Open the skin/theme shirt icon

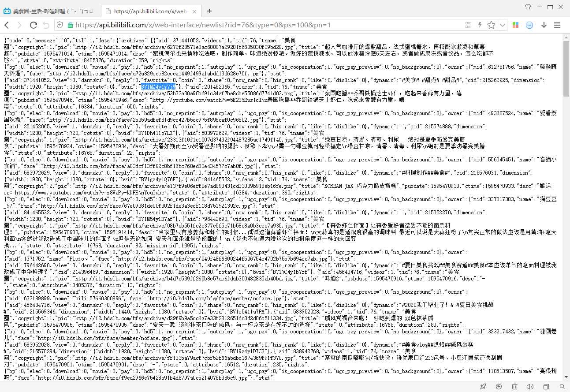coord(528,7)
